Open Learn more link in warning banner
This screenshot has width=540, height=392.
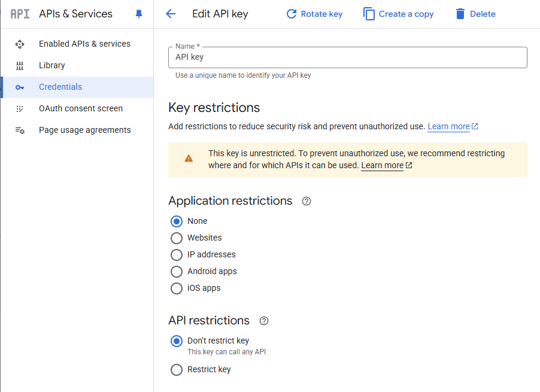[383, 165]
